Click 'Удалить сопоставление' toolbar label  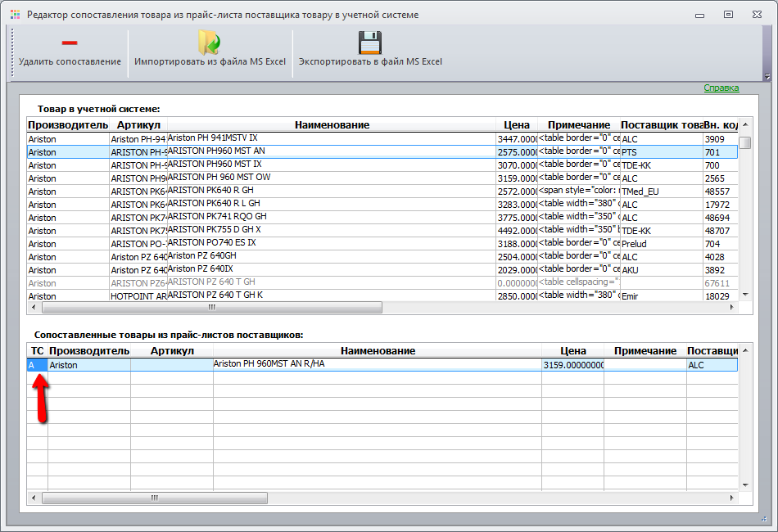(70, 61)
